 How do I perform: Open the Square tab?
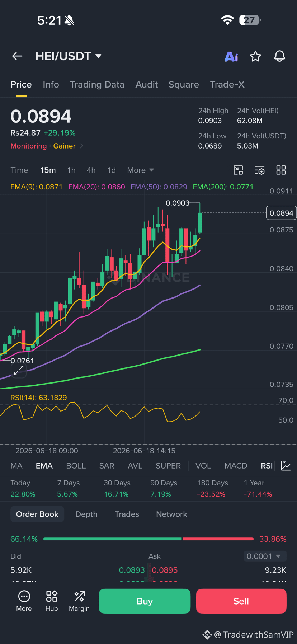(x=184, y=84)
